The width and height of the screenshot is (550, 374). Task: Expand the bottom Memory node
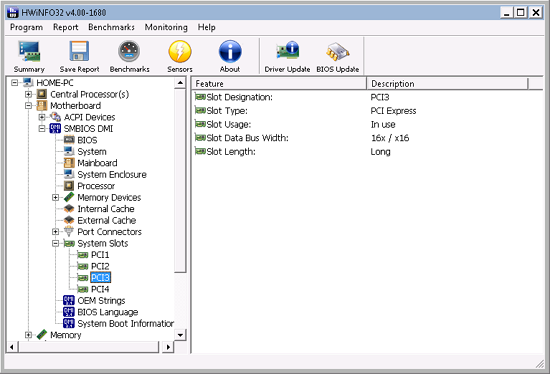[28, 335]
